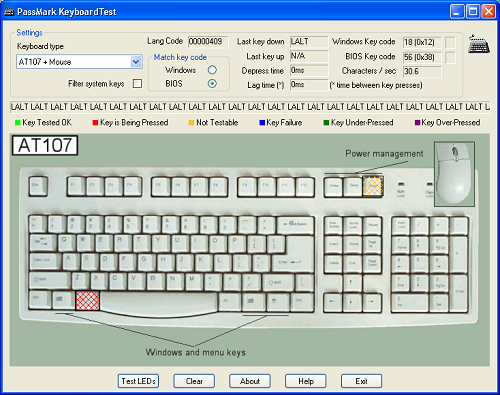Click the orange-hatched power management key

tap(373, 186)
